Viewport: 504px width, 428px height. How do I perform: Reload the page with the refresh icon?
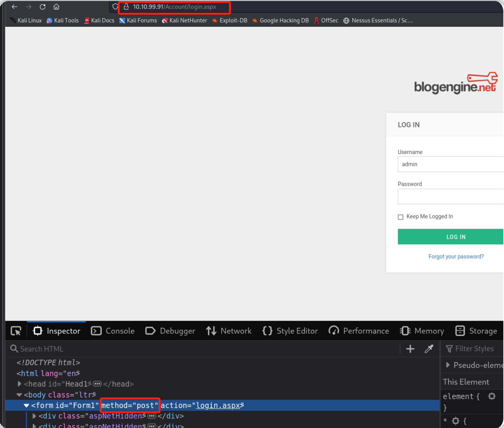(43, 7)
